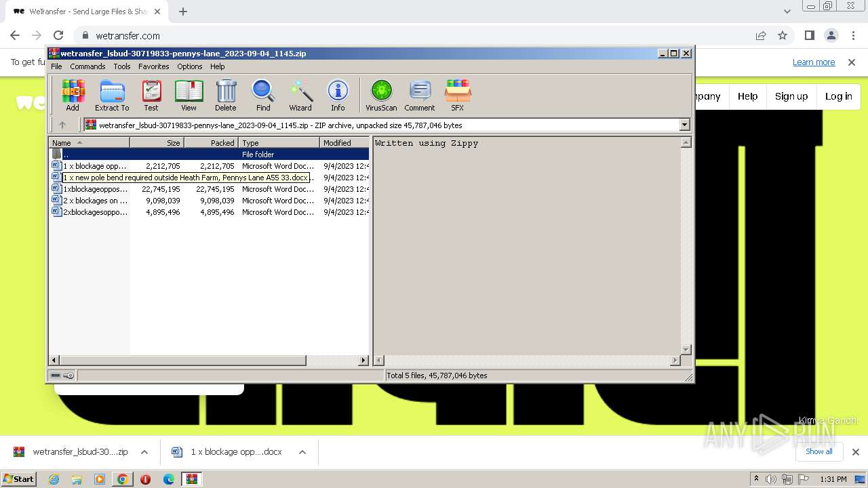
Task: Select the parent folder '..' row
Action: pos(210,155)
